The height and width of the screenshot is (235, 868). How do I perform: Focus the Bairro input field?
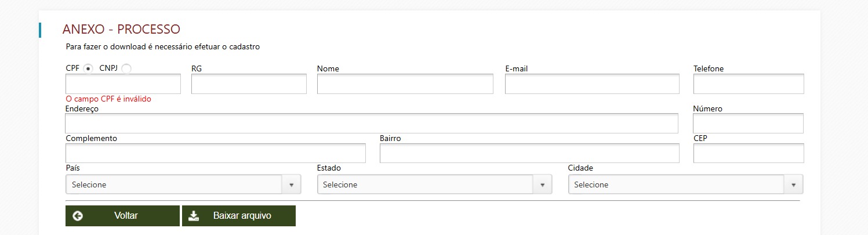[529, 153]
